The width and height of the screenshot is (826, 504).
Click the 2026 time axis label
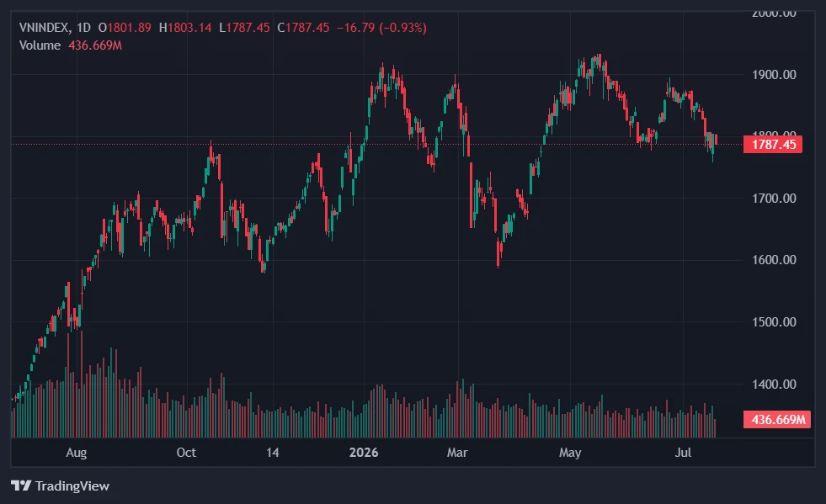pyautogui.click(x=364, y=453)
